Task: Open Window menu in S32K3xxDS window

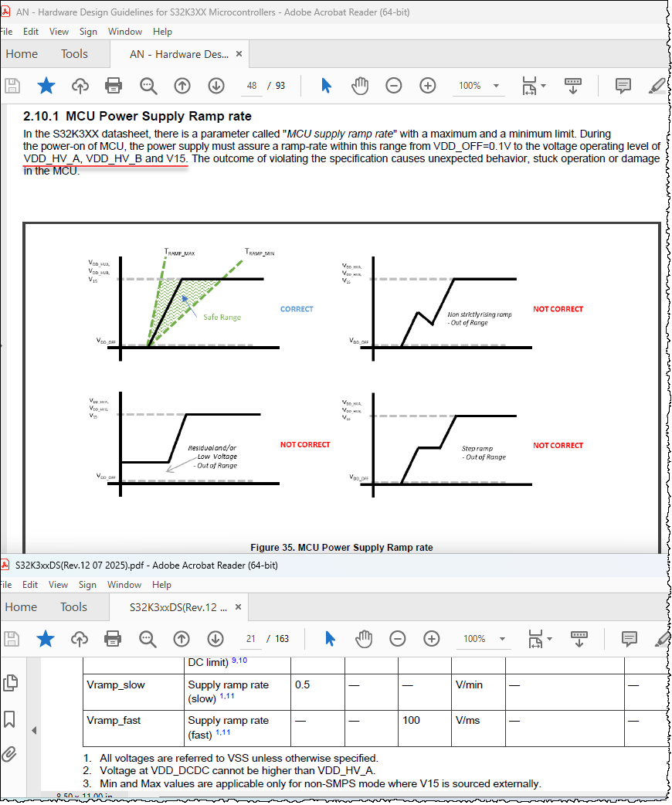Action: (124, 585)
